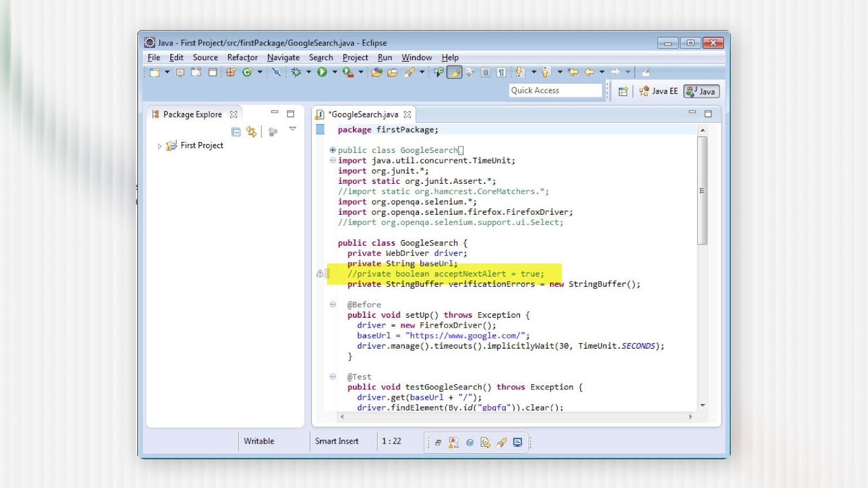Viewport: 868px width, 488px height.
Task: Click the warning marker beside acceptNextAlert line
Action: [320, 274]
